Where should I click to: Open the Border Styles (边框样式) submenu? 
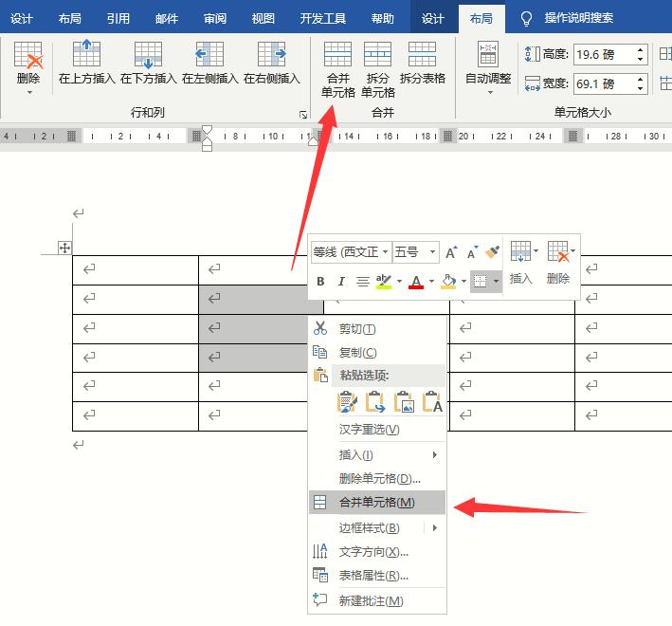tap(377, 527)
